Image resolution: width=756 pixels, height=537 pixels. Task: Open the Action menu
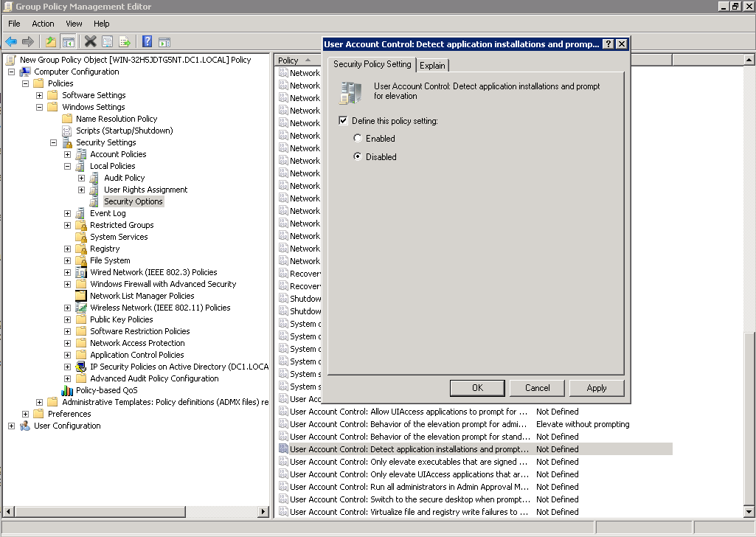pyautogui.click(x=43, y=24)
